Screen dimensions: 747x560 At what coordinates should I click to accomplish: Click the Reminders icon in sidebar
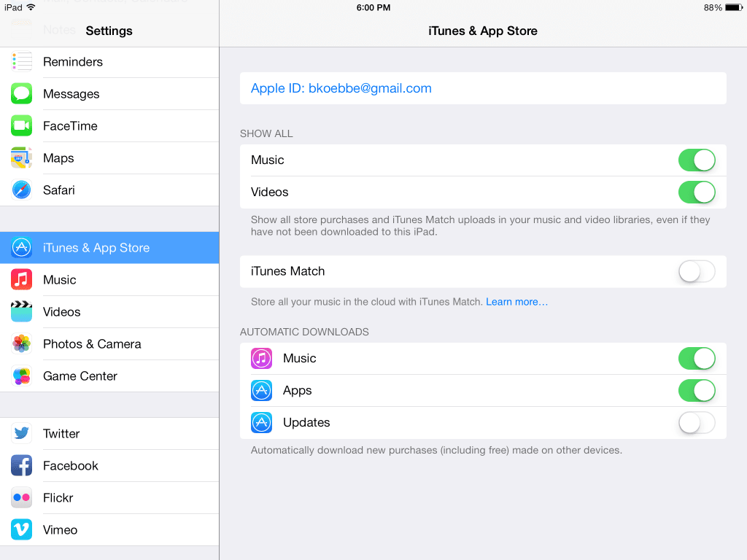tap(21, 61)
